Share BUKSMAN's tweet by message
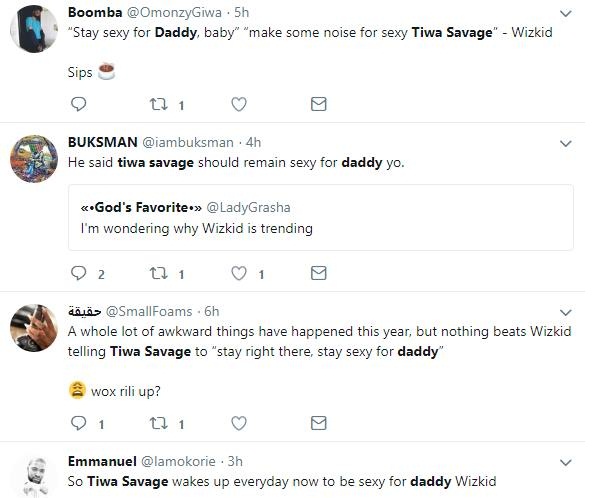Screen dimensions: 602x498 pos(318,273)
